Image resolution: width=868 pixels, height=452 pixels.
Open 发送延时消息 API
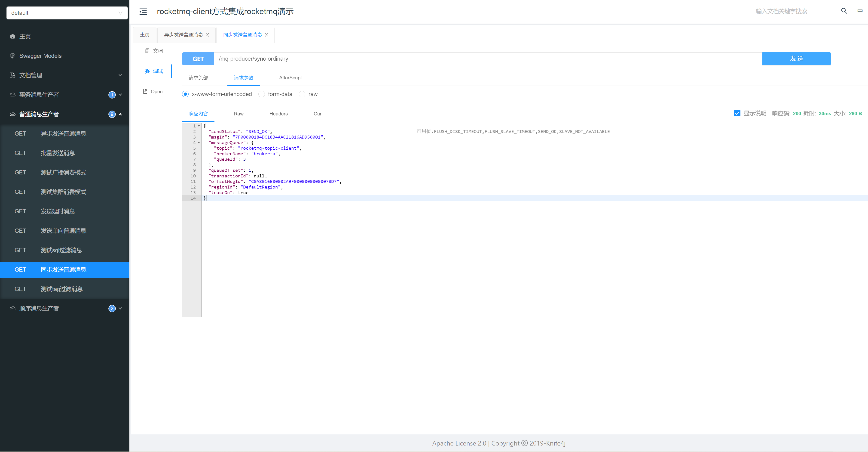(65, 211)
